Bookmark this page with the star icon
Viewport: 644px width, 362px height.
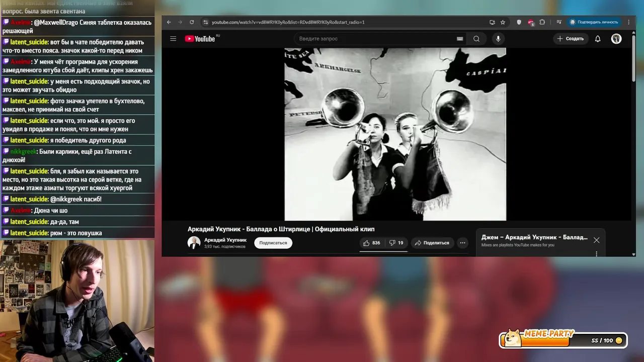[x=503, y=22]
